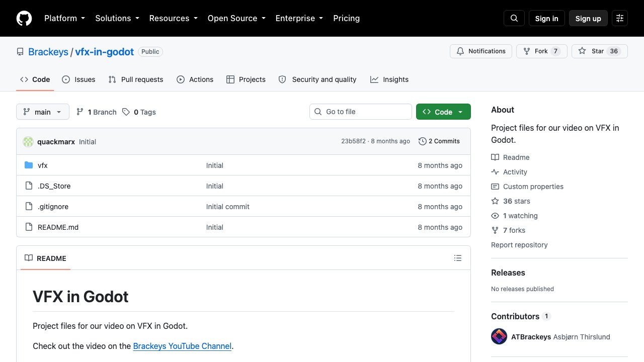Open the quackmarx author link
644x362 pixels.
click(x=56, y=142)
